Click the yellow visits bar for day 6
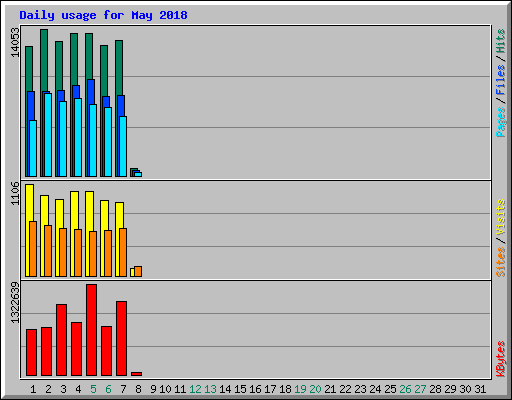 tap(104, 215)
